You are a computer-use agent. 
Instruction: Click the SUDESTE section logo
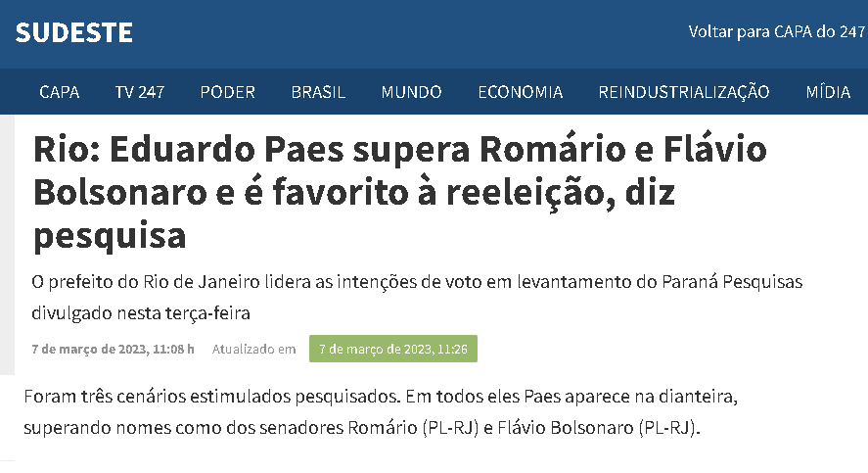click(73, 32)
